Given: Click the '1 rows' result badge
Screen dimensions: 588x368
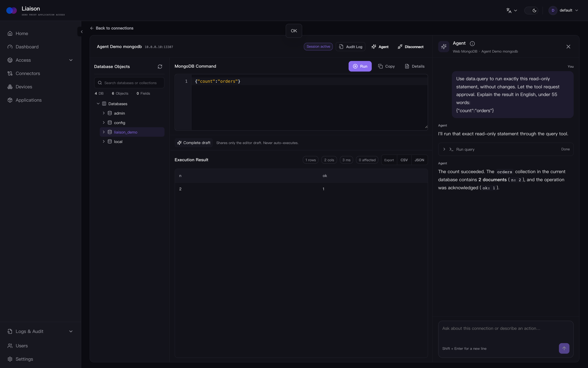Looking at the screenshot, I should [310, 160].
